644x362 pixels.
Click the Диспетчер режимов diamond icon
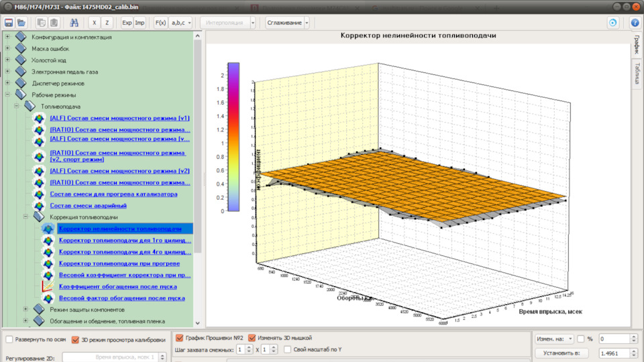pos(21,82)
